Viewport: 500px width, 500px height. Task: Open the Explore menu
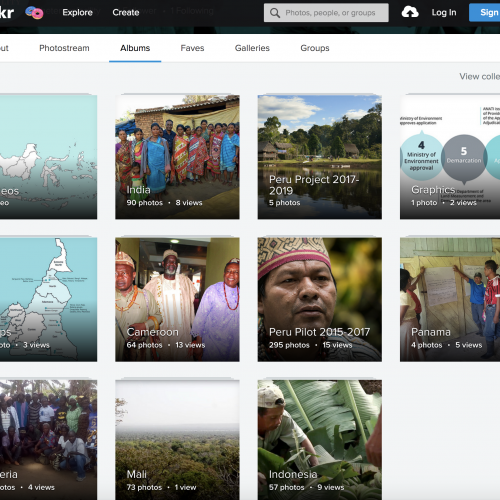(77, 13)
